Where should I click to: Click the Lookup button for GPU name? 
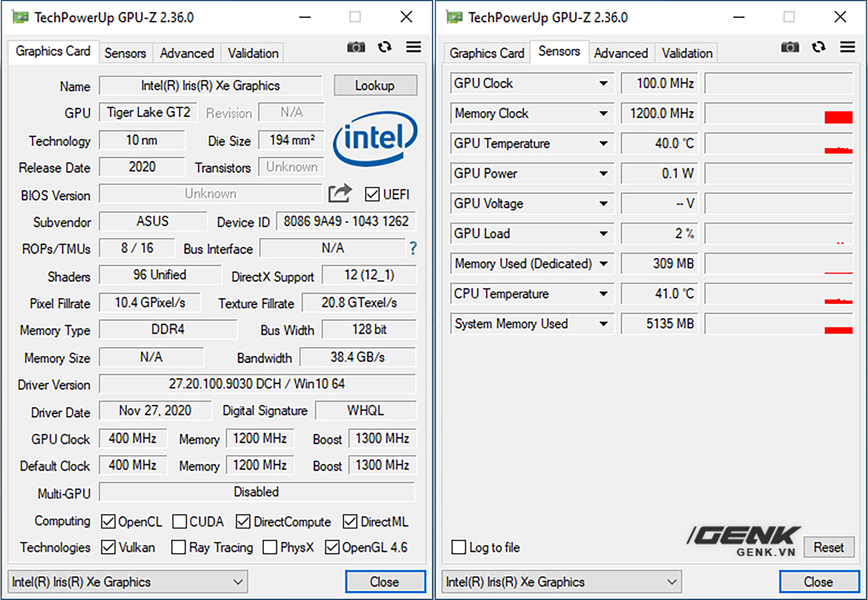(376, 84)
